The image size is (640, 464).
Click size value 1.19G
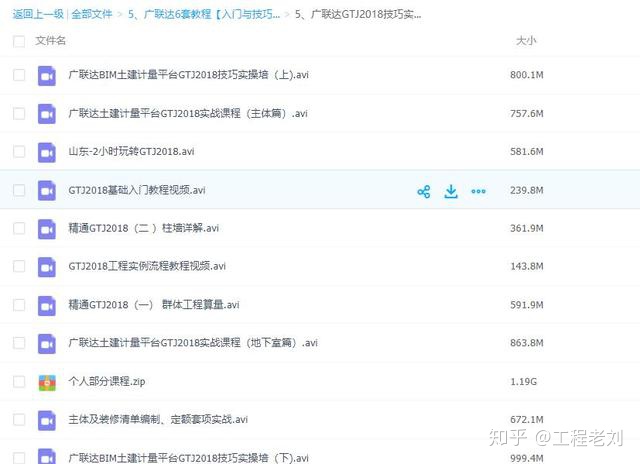click(524, 382)
